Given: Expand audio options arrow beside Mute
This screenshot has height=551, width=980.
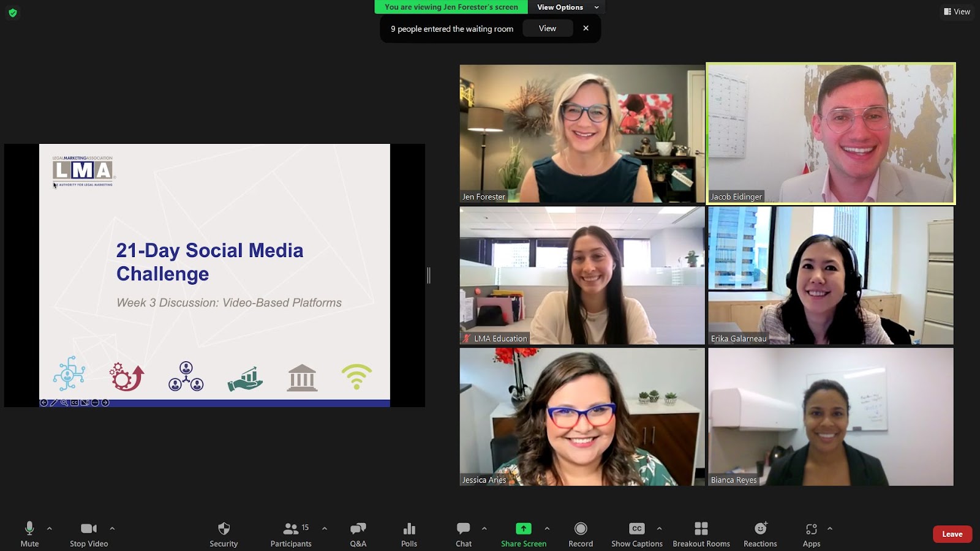Looking at the screenshot, I should pyautogui.click(x=50, y=528).
